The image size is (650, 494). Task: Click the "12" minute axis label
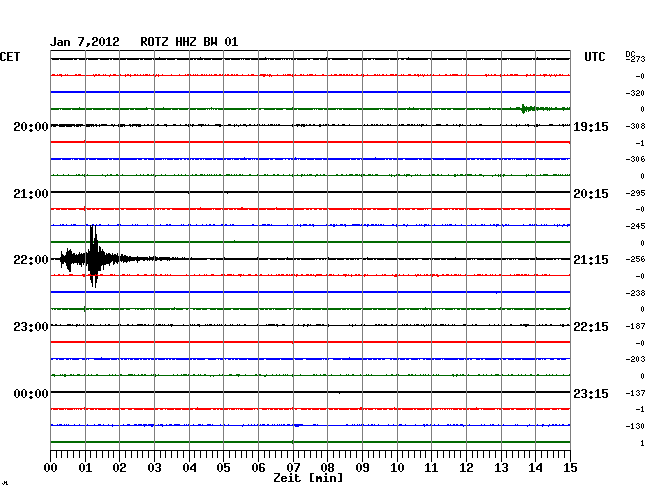pos(466,468)
